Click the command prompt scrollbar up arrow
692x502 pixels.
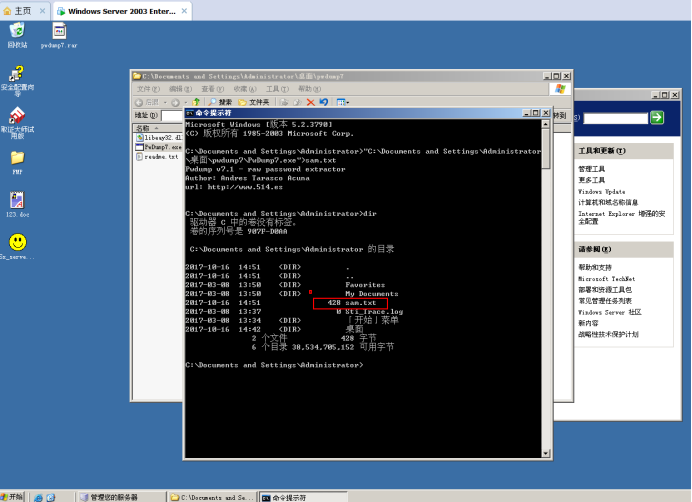tap(546, 124)
